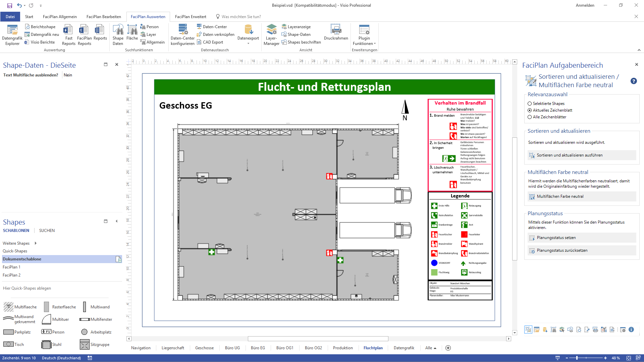Select the Dokumentschablone stencil
Viewport: 644px width, 362px height.
[62, 259]
